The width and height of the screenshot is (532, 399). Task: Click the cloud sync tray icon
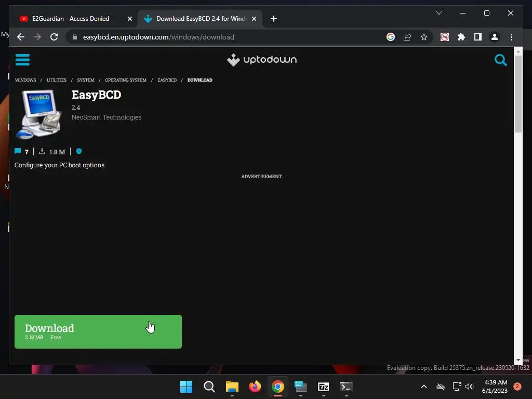pos(441,387)
